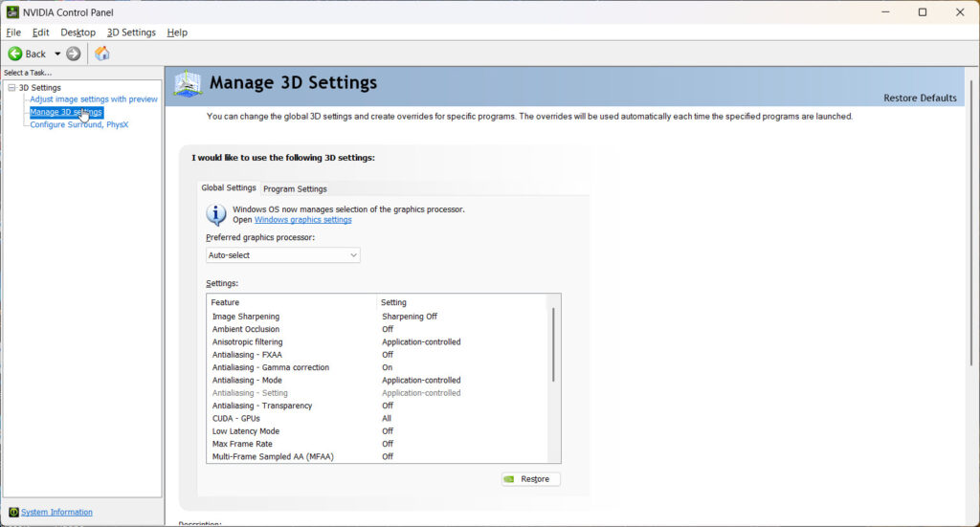
Task: Open the Help menu
Action: 177,33
